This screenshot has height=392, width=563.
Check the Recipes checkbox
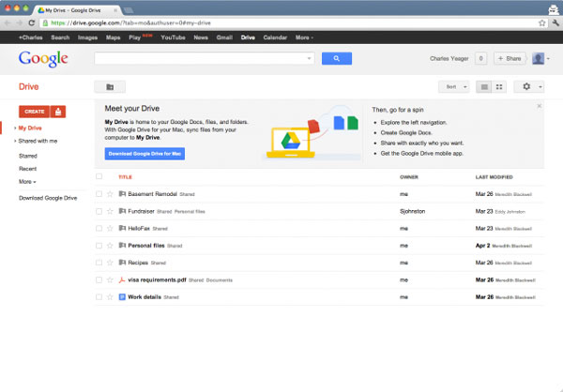(99, 263)
